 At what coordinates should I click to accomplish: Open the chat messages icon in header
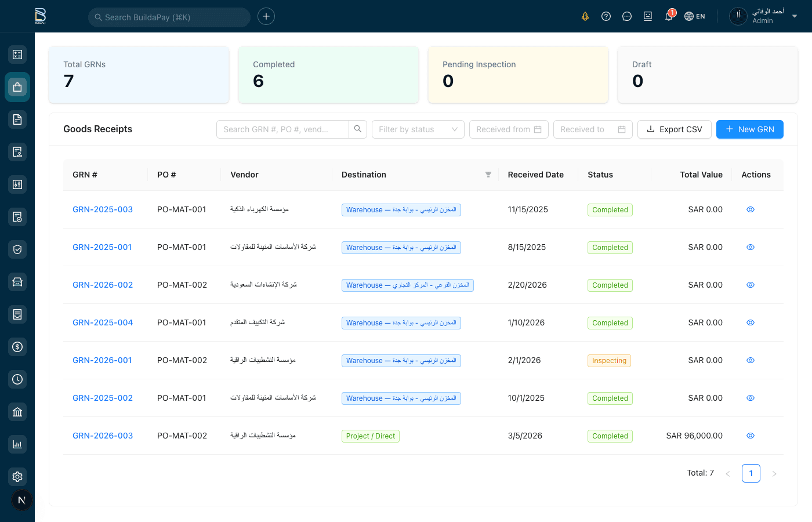627,16
